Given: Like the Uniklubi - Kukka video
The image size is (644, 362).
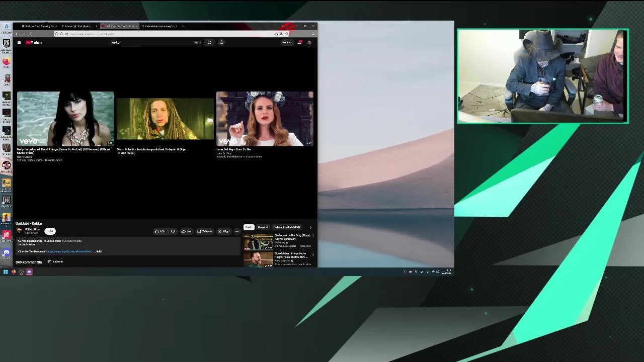Looking at the screenshot, I should point(160,231).
